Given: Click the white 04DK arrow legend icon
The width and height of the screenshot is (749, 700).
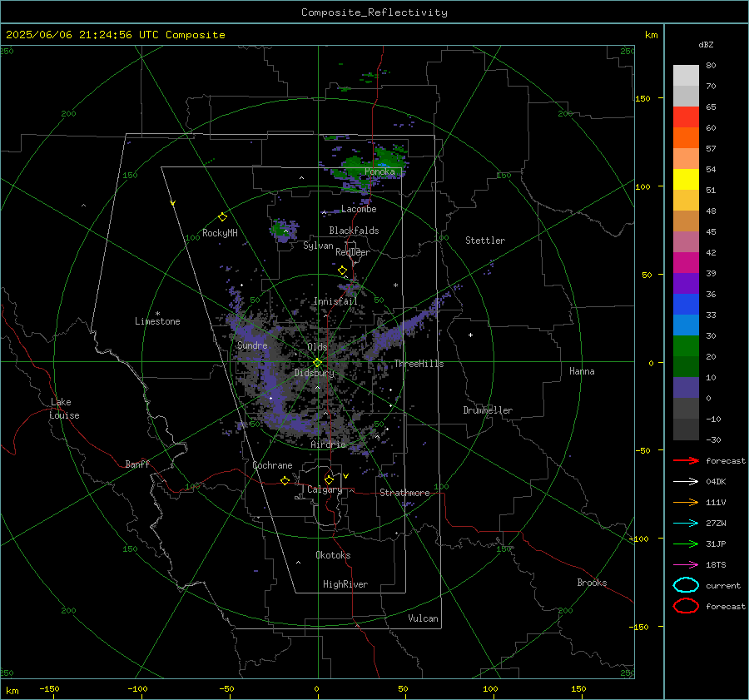Looking at the screenshot, I should (x=686, y=481).
